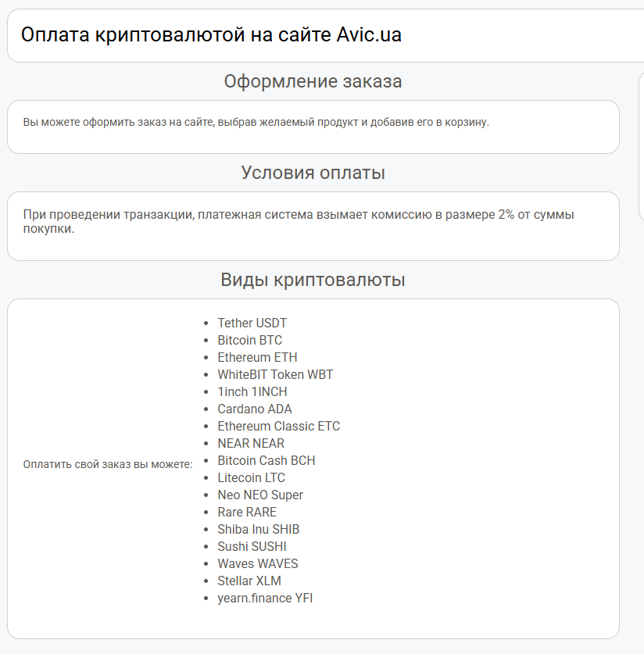Click the 'Виды криптовалюты' section heading
Viewport: 644px width, 654px height.
click(x=313, y=280)
